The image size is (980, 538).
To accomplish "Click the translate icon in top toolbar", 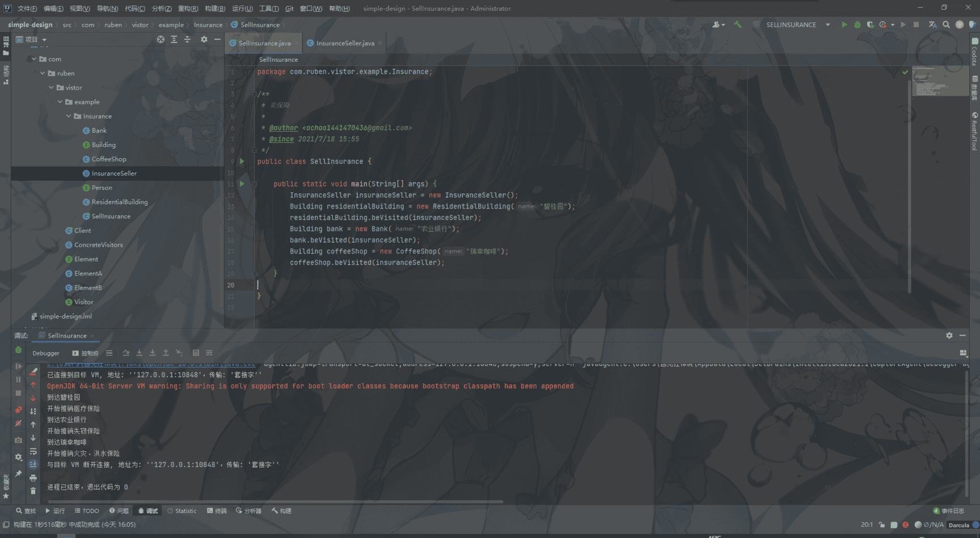I will pyautogui.click(x=932, y=25).
